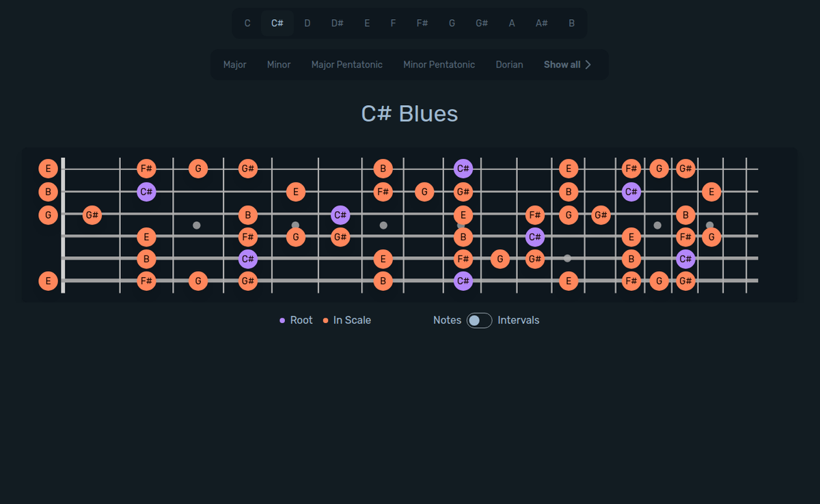This screenshot has width=820, height=504.
Task: Select the root note C
Action: coord(247,23)
